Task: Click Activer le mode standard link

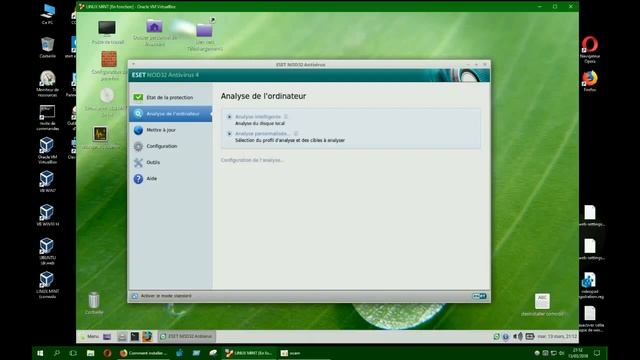Action: (166, 296)
